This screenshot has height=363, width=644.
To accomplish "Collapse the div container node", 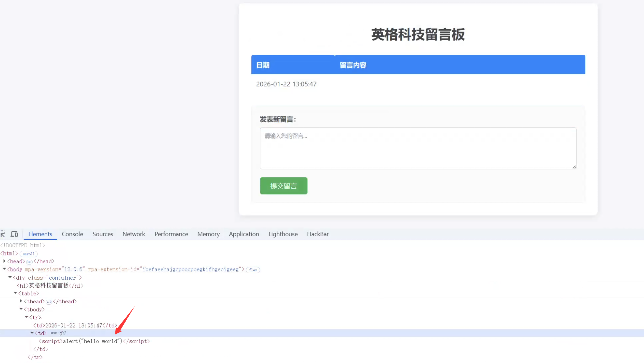I will (x=10, y=277).
